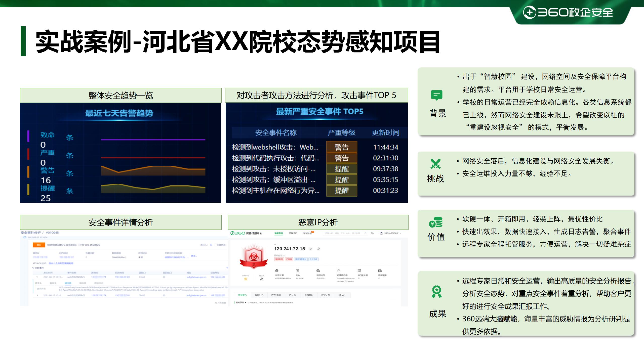Click the 11:44:34 update time

[x=385, y=147]
